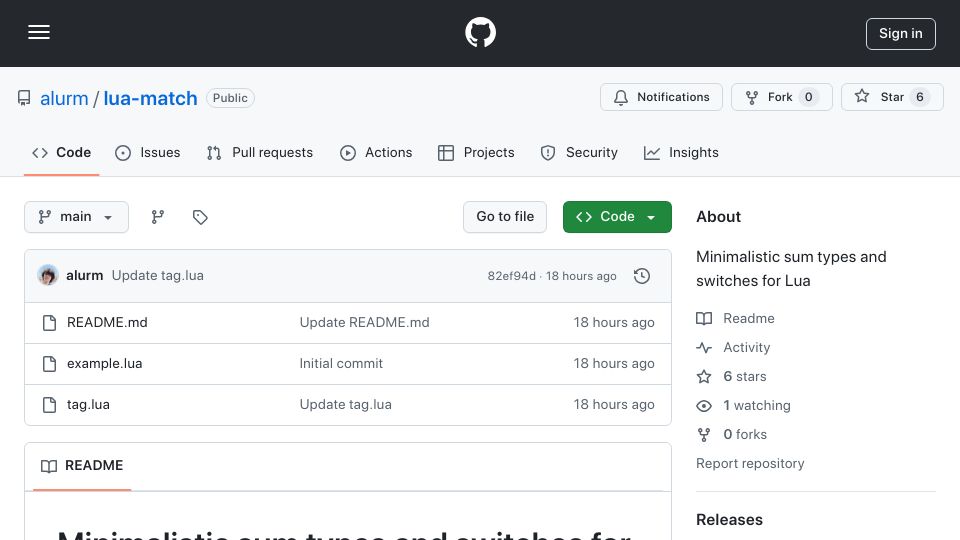960x540 pixels.
Task: Open commit author alurm link
Action: tap(84, 276)
